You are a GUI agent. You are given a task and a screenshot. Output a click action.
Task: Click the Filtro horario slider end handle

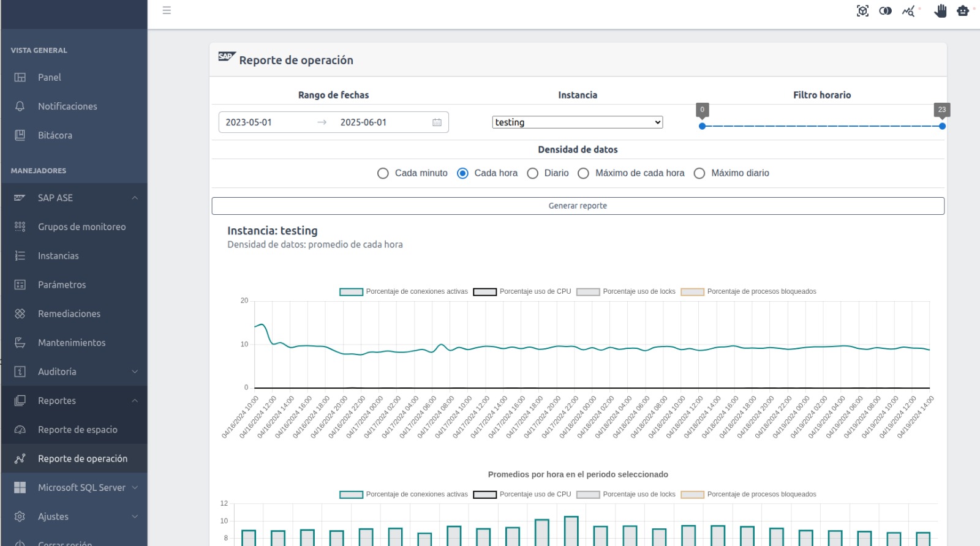click(942, 126)
